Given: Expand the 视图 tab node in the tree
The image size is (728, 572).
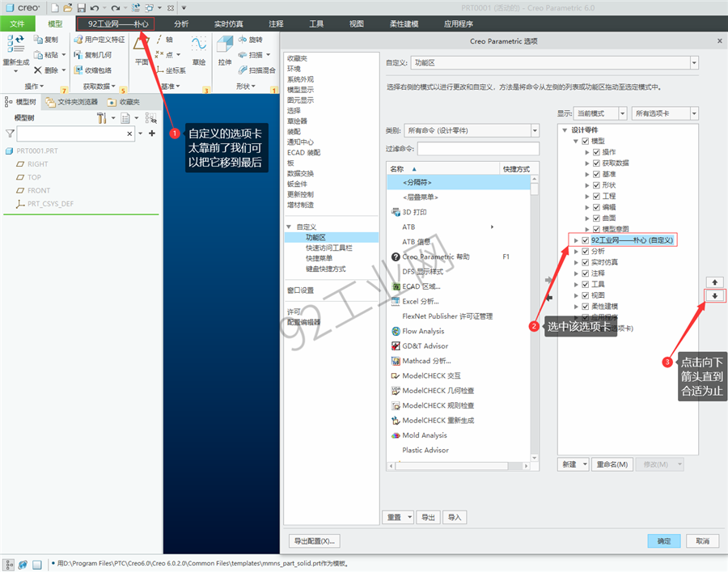Looking at the screenshot, I should click(x=576, y=296).
